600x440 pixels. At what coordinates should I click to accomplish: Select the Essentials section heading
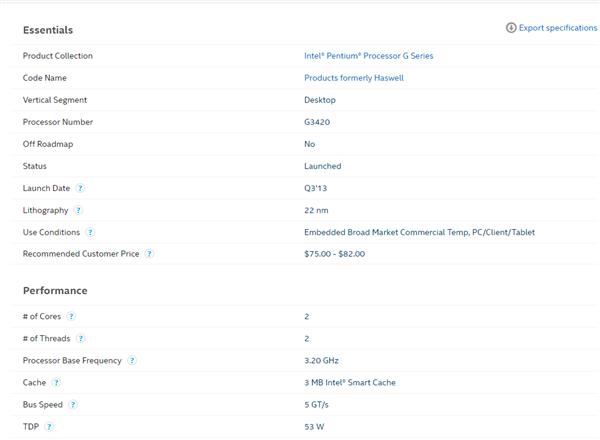tap(48, 30)
